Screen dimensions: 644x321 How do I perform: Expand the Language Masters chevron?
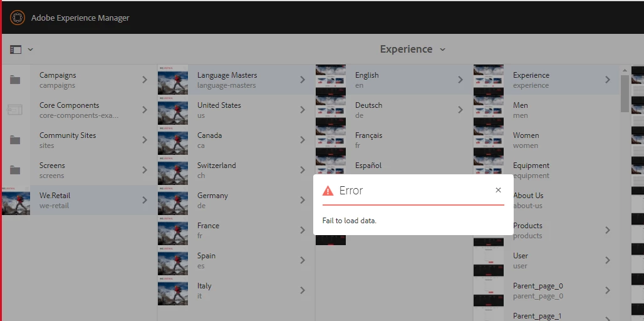303,80
